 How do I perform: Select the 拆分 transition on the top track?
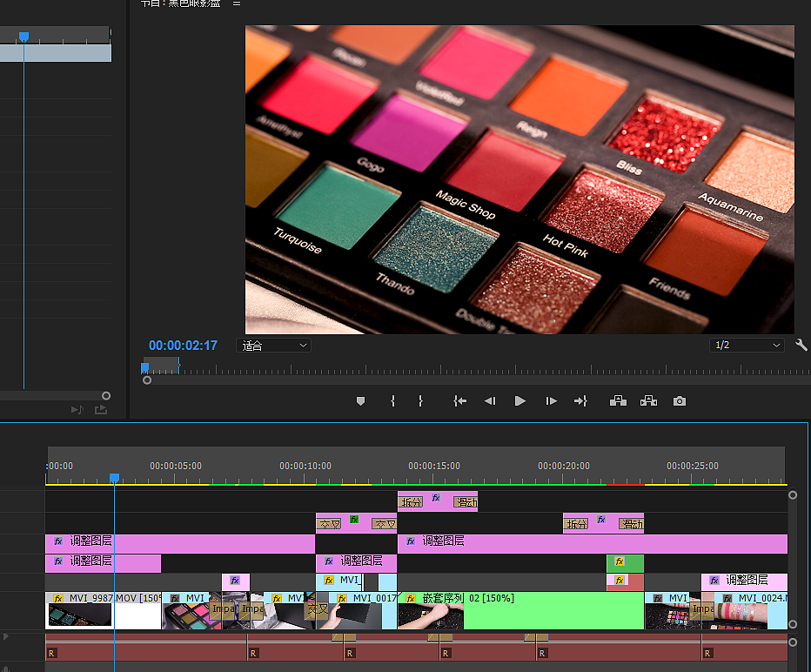[x=412, y=501]
